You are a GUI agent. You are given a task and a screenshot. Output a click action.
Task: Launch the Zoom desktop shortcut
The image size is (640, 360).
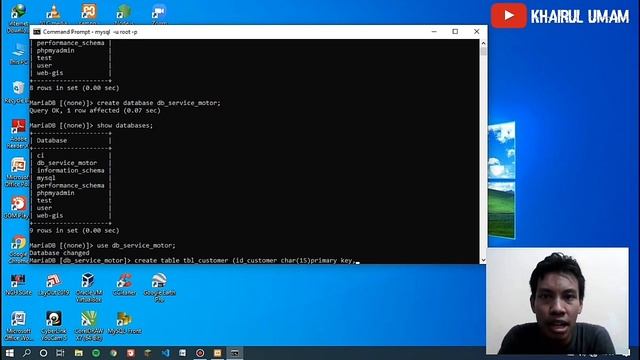tap(159, 12)
